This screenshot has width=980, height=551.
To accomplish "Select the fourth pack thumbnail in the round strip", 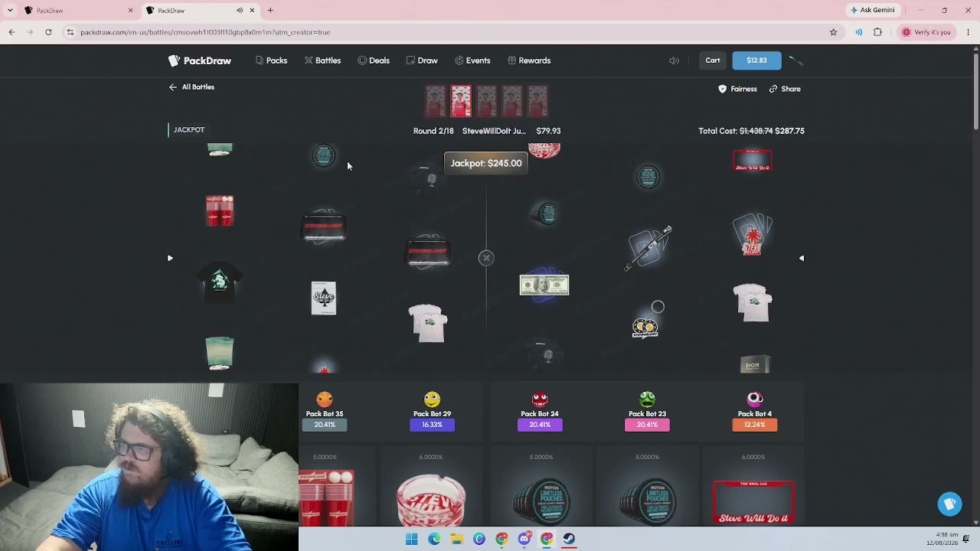I will point(512,101).
